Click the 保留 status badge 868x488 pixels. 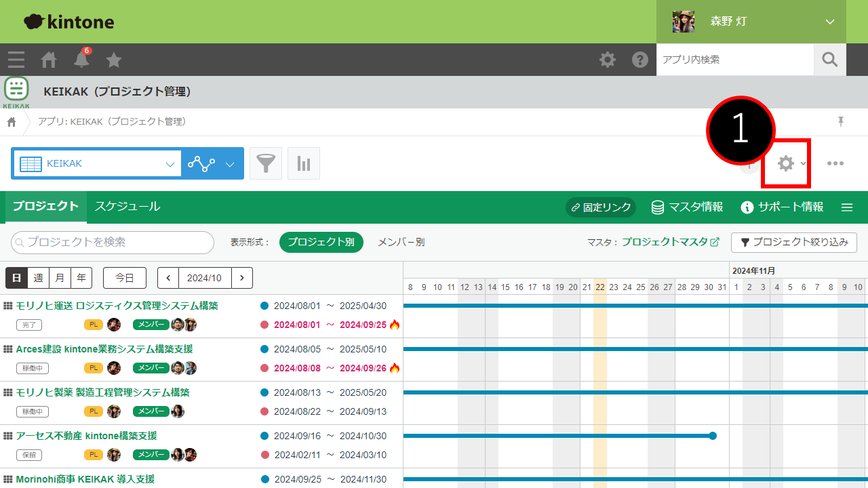[29, 455]
